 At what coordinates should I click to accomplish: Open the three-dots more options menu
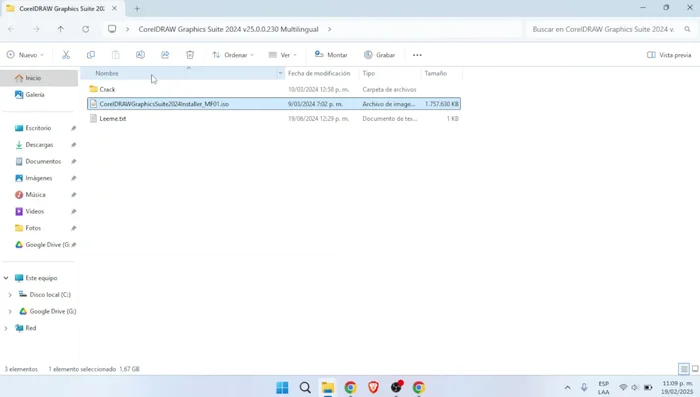coord(417,55)
